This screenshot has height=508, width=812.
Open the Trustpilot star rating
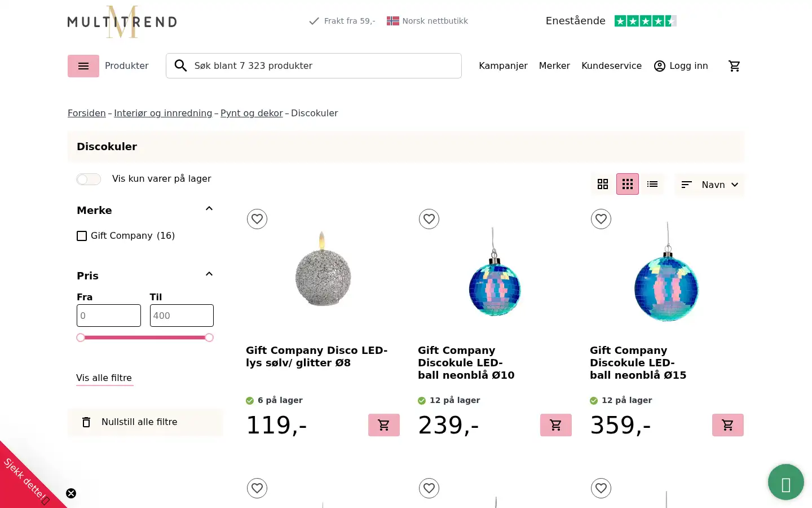[645, 21]
